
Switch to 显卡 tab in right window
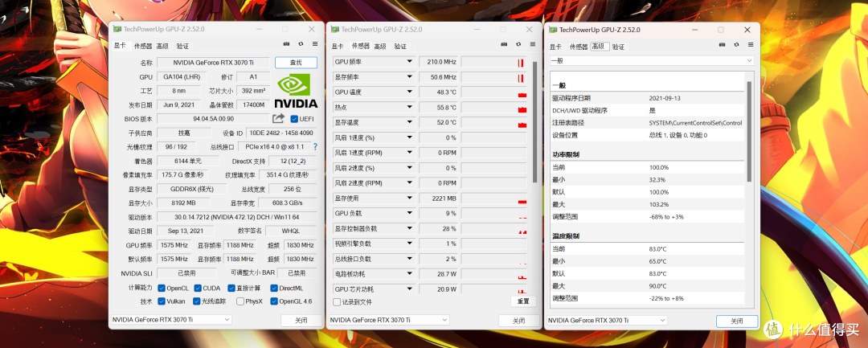(x=555, y=47)
